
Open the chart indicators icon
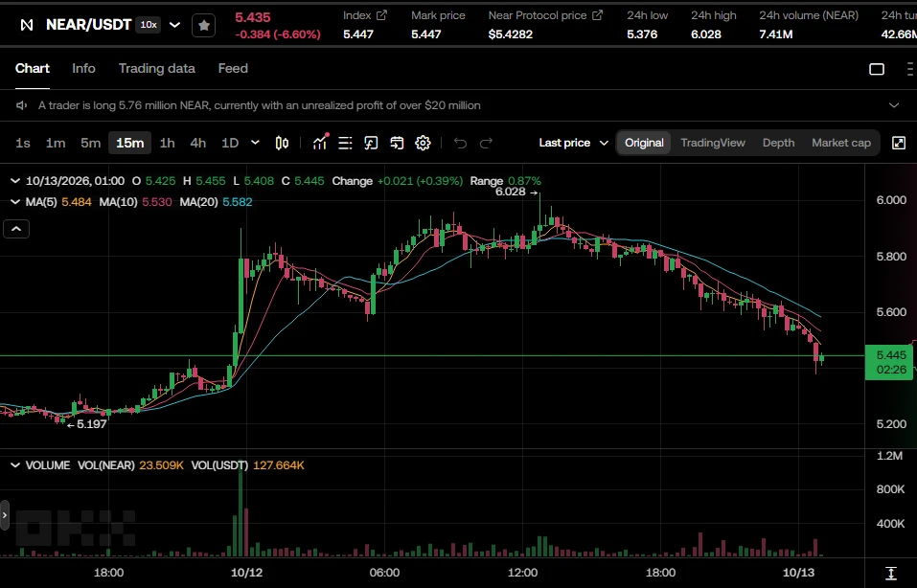coord(320,142)
